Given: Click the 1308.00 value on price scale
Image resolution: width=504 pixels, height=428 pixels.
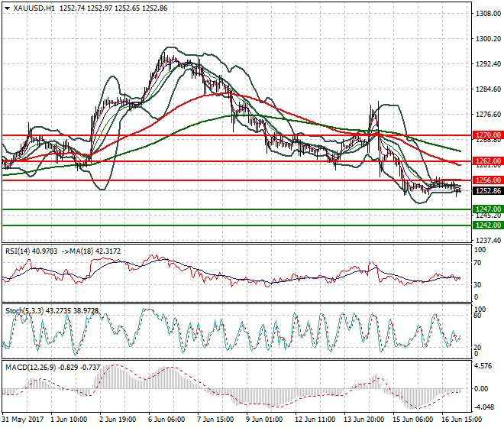Looking at the screenshot, I should tap(486, 14).
